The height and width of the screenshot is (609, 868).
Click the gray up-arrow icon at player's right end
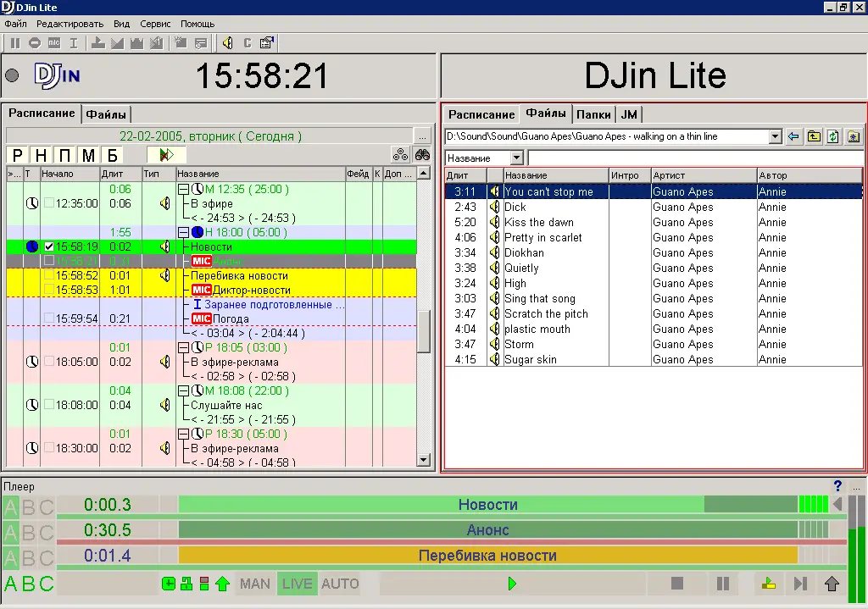832,584
